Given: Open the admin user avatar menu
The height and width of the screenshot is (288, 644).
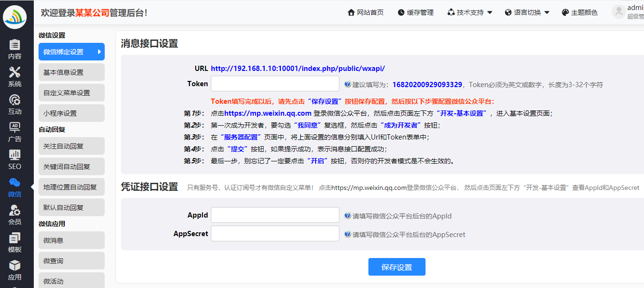Looking at the screenshot, I should (x=619, y=12).
